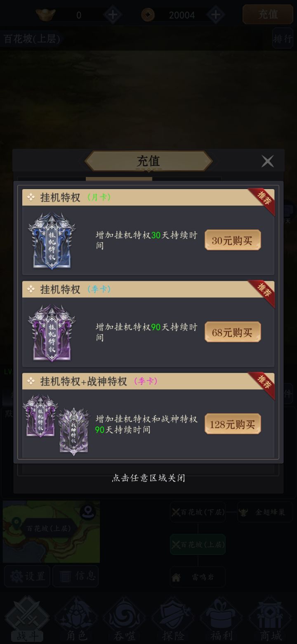Open the 充值 button in top bar
The height and width of the screenshot is (644, 297).
[x=268, y=14]
